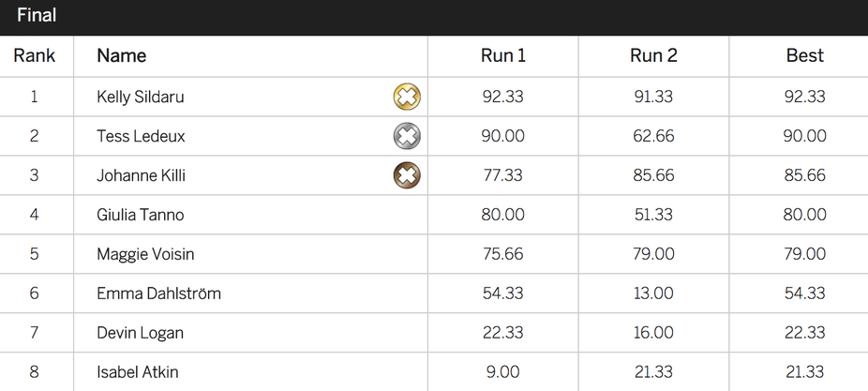Open Kelly Sildaru's name entry
Viewport: 868px width, 391px height.
[140, 97]
